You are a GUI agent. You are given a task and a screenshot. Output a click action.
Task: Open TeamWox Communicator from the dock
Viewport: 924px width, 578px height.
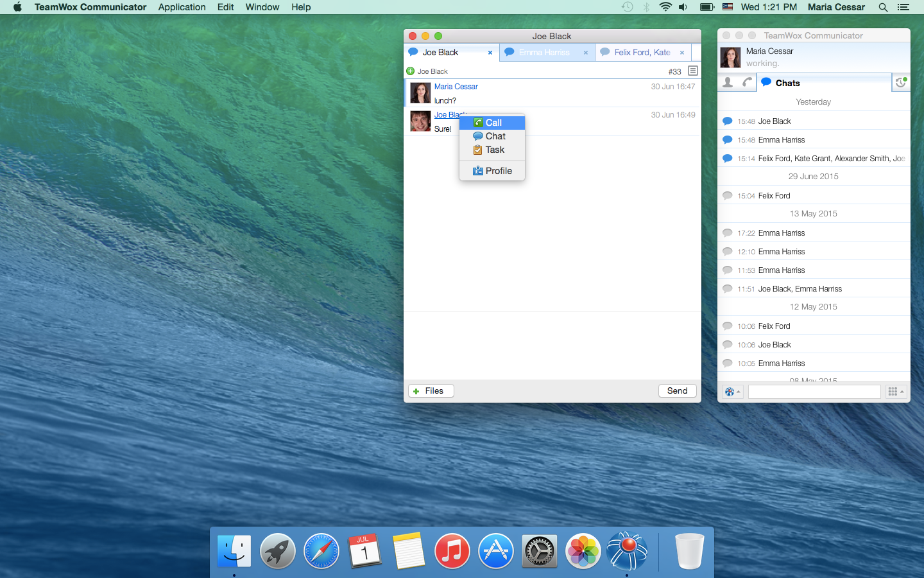(x=626, y=551)
